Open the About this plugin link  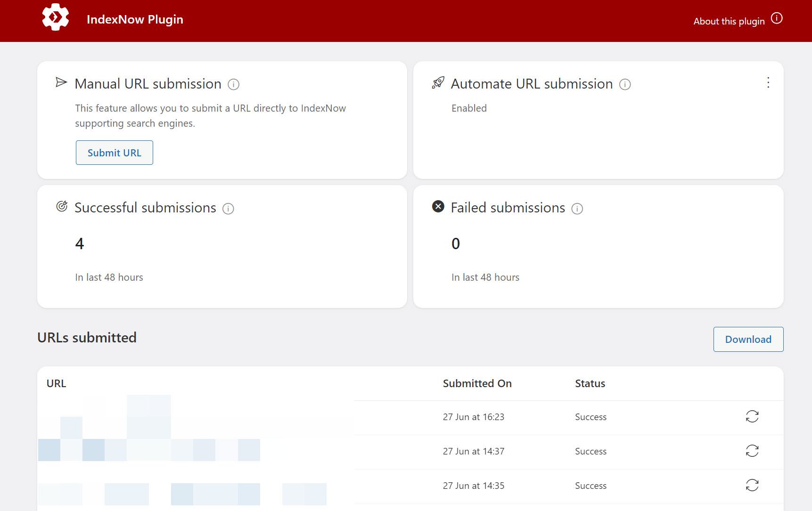pyautogui.click(x=729, y=21)
